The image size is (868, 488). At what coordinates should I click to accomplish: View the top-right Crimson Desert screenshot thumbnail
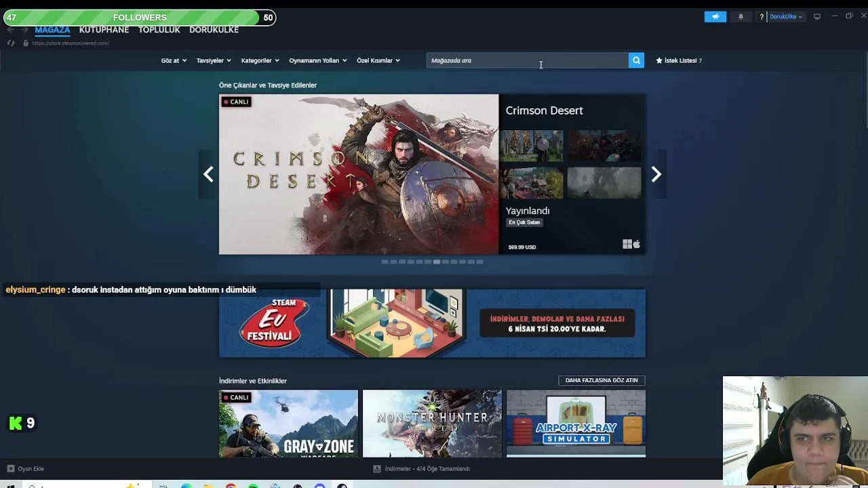[x=604, y=146]
